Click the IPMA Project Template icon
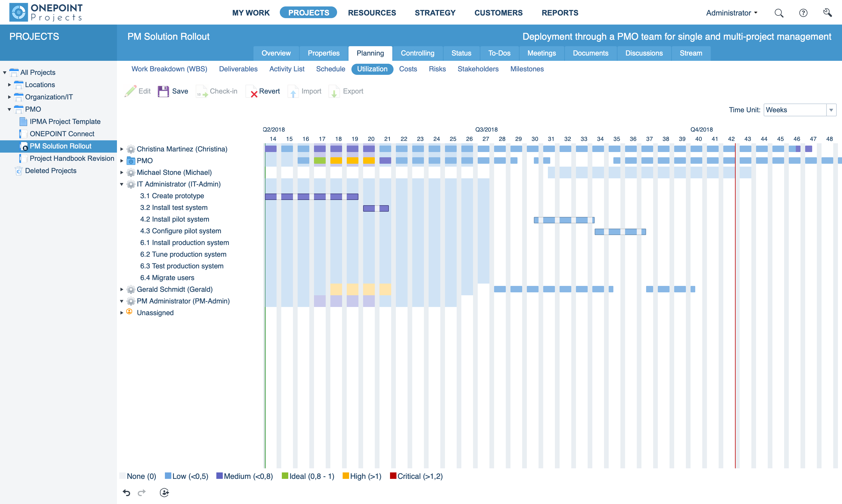 (23, 121)
